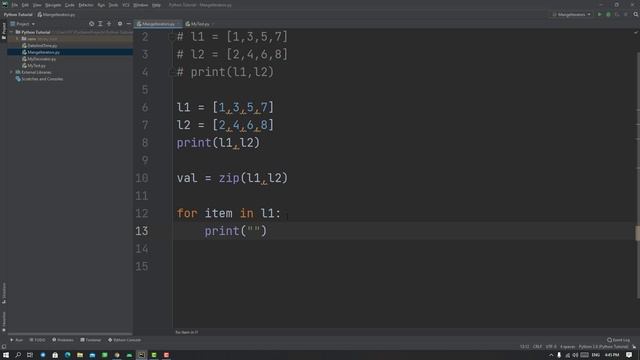Open the Tools menu
This screenshot has width=640, height=360.
point(113,5)
